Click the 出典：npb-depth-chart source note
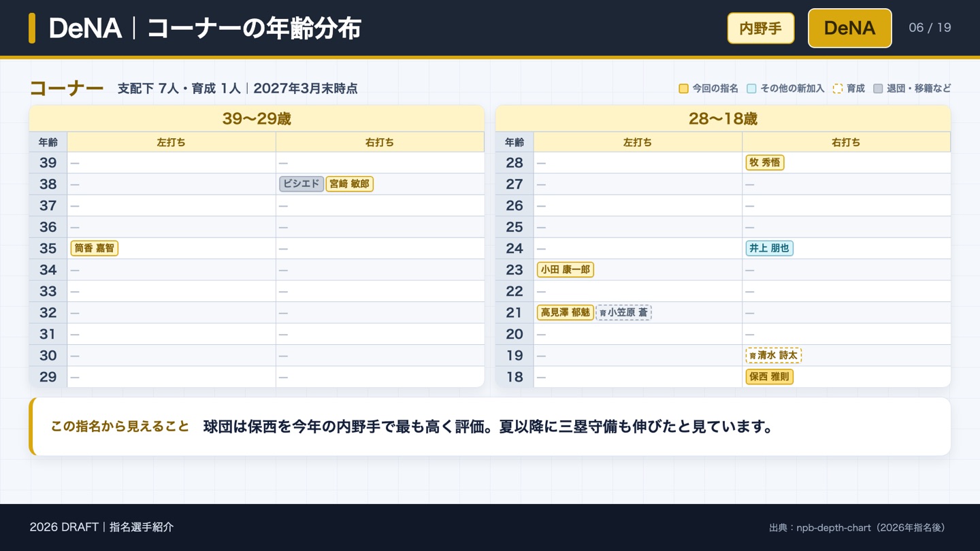Viewport: 980px width, 551px height. [x=859, y=527]
